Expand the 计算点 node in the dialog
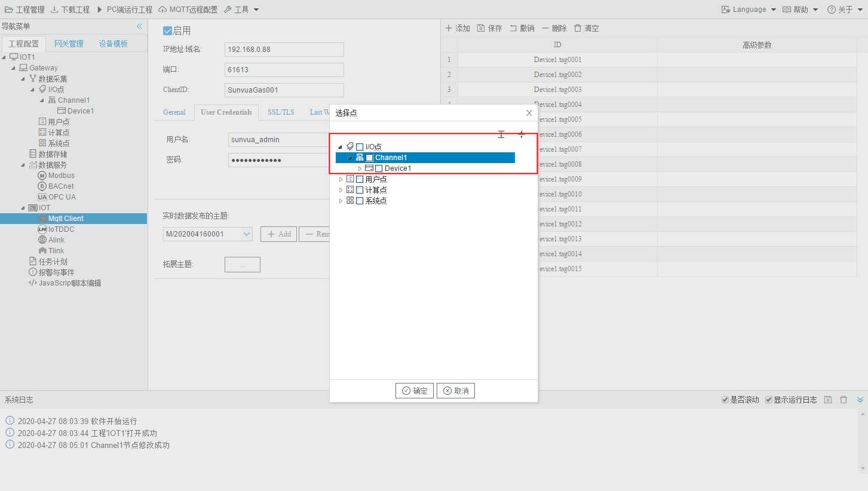868x491 pixels. [341, 190]
